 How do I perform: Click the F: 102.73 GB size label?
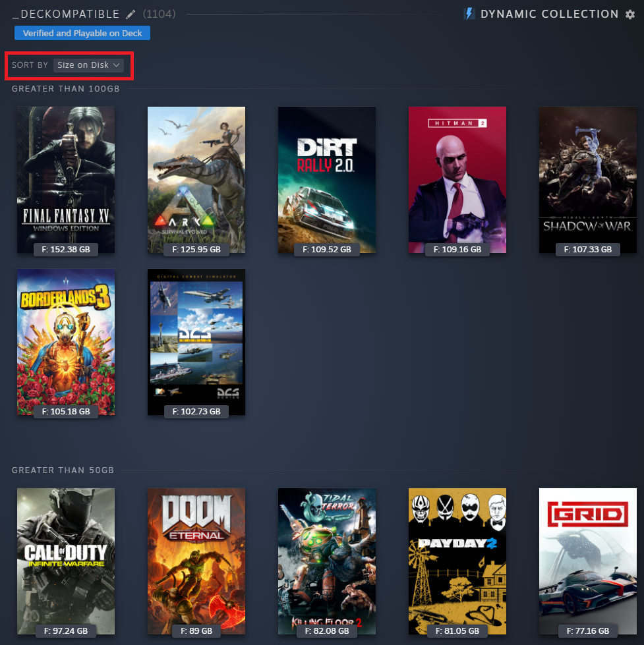(196, 411)
